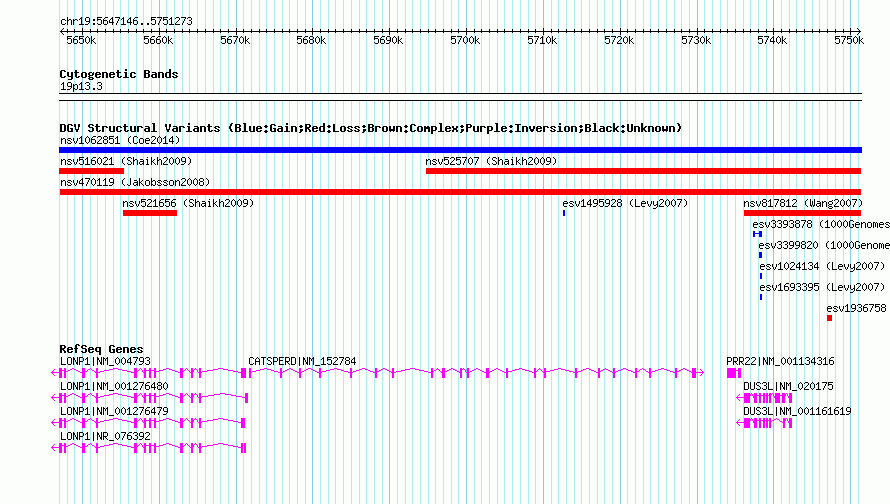Screen dimensions: 890x504
Task: Click the Cytogenetic Bands track title
Action: 119,74
